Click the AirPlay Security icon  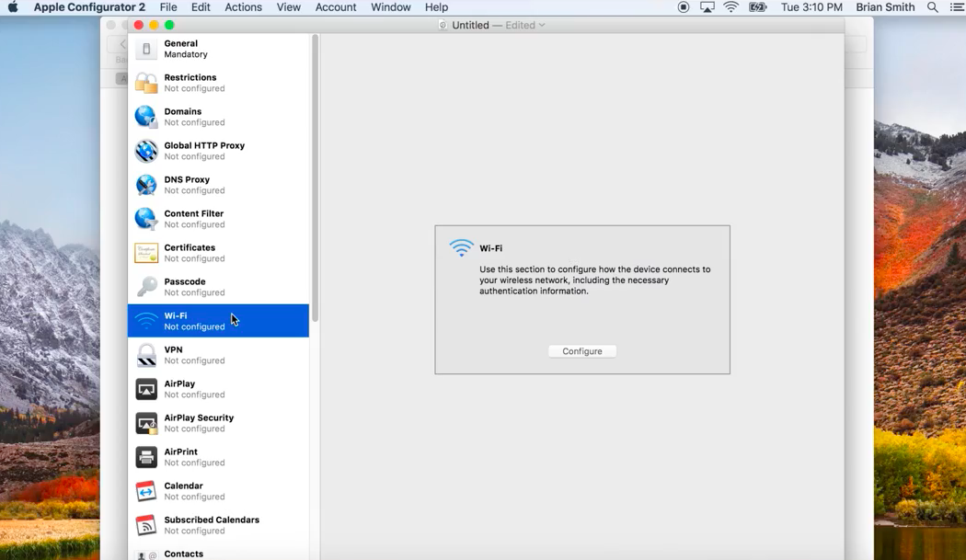146,423
